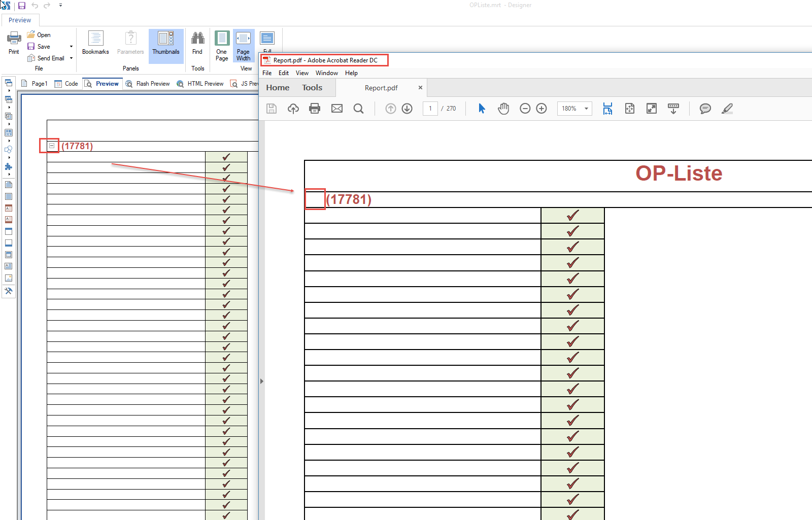Click Send Email in the File group
Viewport: 812px width, 520px height.
[x=46, y=58]
